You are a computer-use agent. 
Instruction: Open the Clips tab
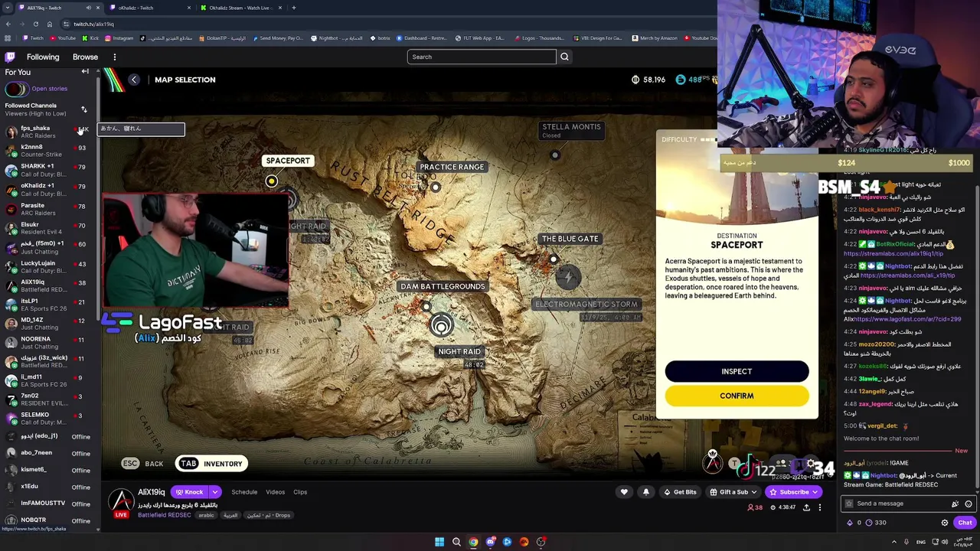pyautogui.click(x=300, y=492)
